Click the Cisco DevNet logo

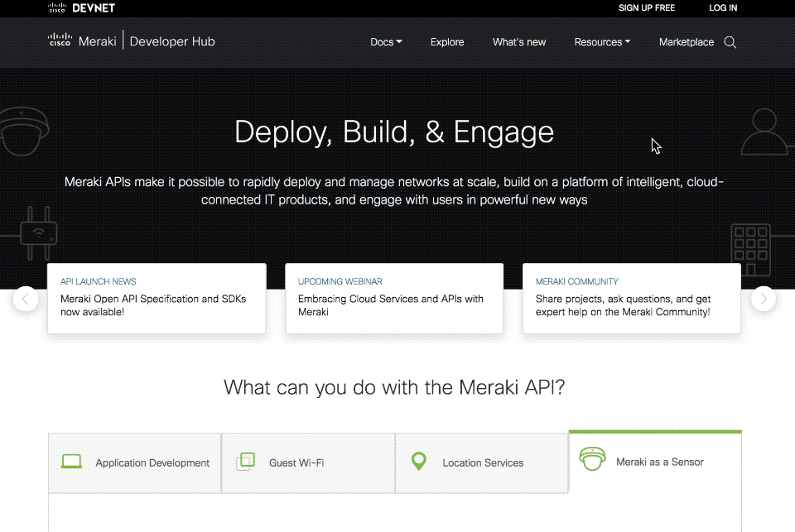coord(82,7)
